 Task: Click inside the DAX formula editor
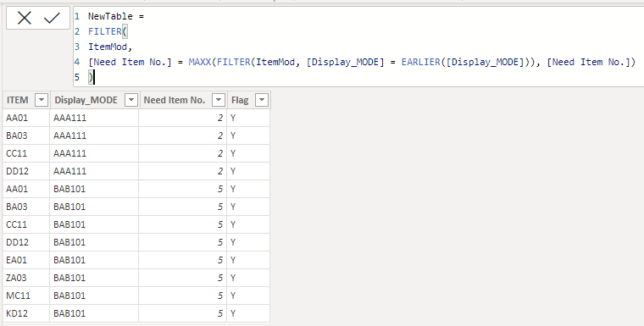(x=358, y=47)
